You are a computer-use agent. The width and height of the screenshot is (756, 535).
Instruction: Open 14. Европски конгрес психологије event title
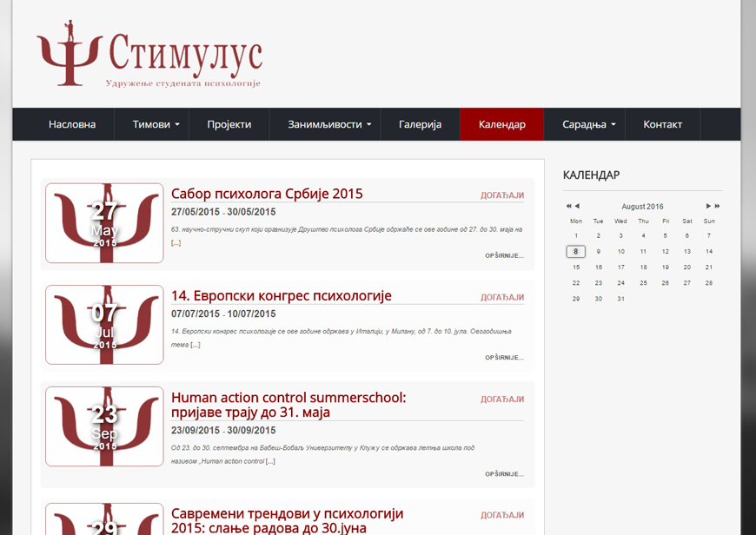click(x=281, y=295)
